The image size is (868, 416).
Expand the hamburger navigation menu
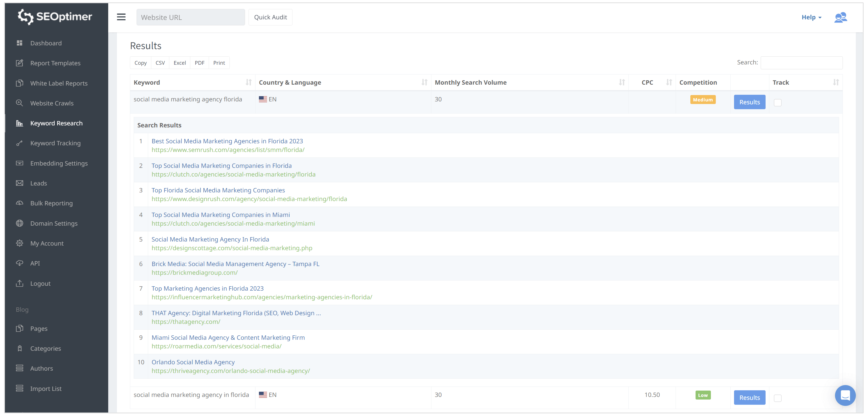121,17
